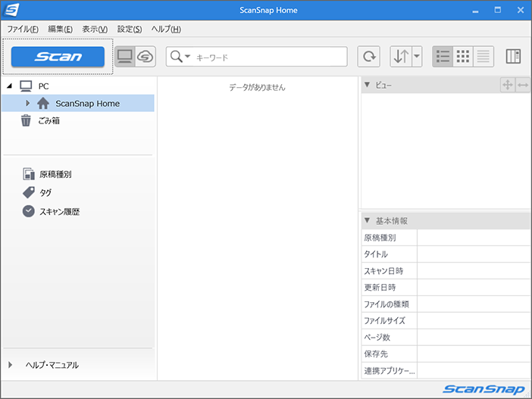
Task: Show items by タグ
Action: [x=45, y=193]
